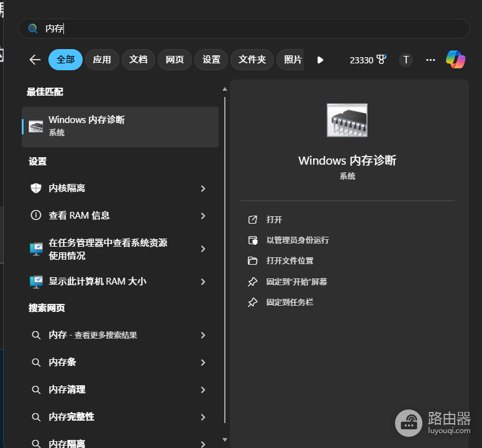Viewport: 482px width, 448px height.
Task: Click 打开 in the details pane
Action: (274, 219)
